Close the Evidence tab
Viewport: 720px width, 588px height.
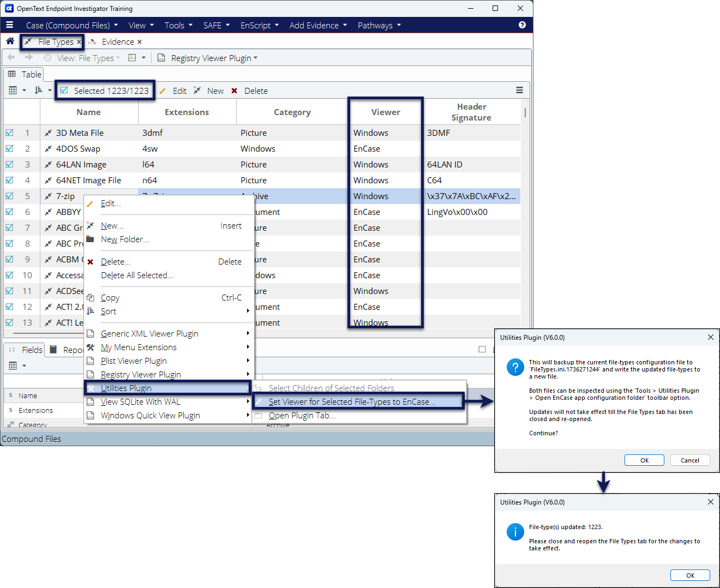pos(139,42)
